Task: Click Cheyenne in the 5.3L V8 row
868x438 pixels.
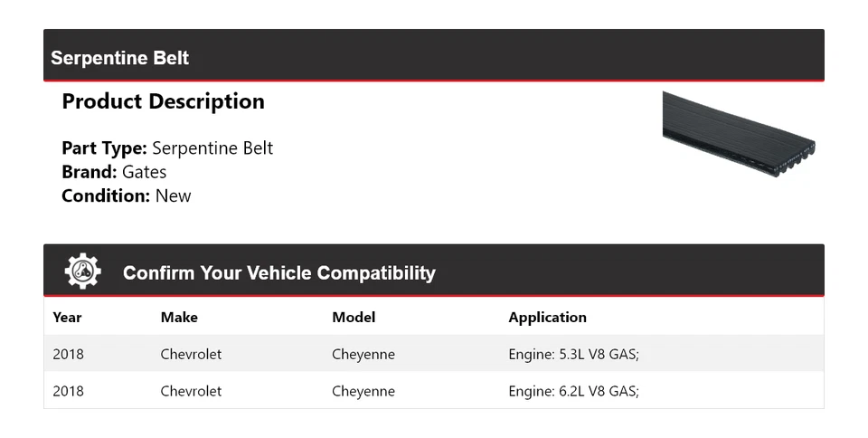Action: tap(363, 354)
